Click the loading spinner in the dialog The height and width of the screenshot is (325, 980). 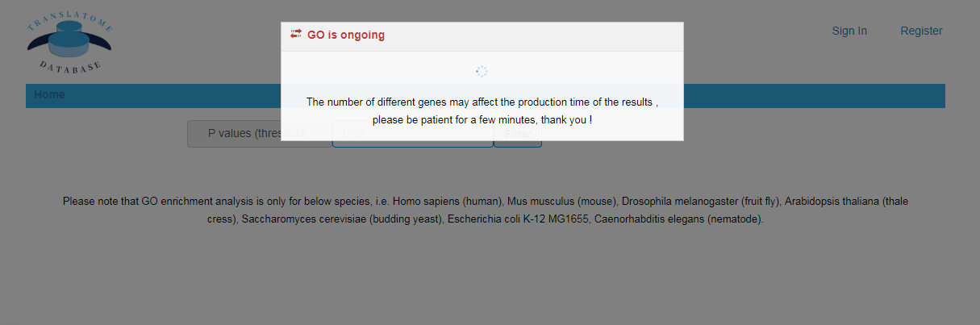pos(482,72)
